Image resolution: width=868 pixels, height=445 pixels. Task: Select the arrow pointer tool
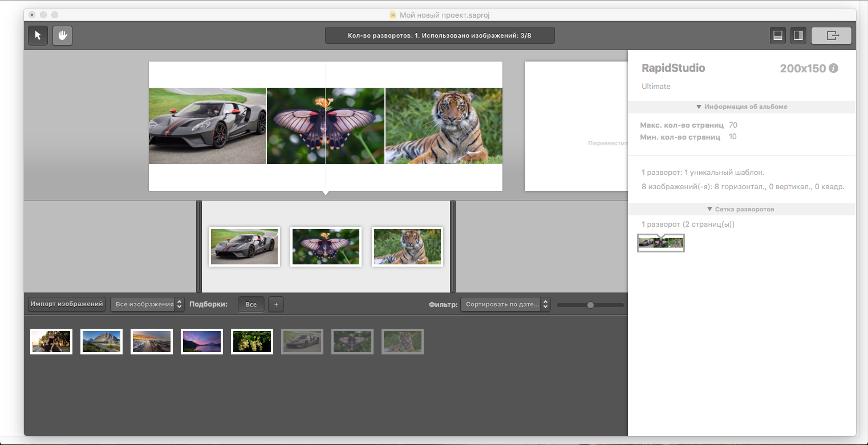point(38,35)
